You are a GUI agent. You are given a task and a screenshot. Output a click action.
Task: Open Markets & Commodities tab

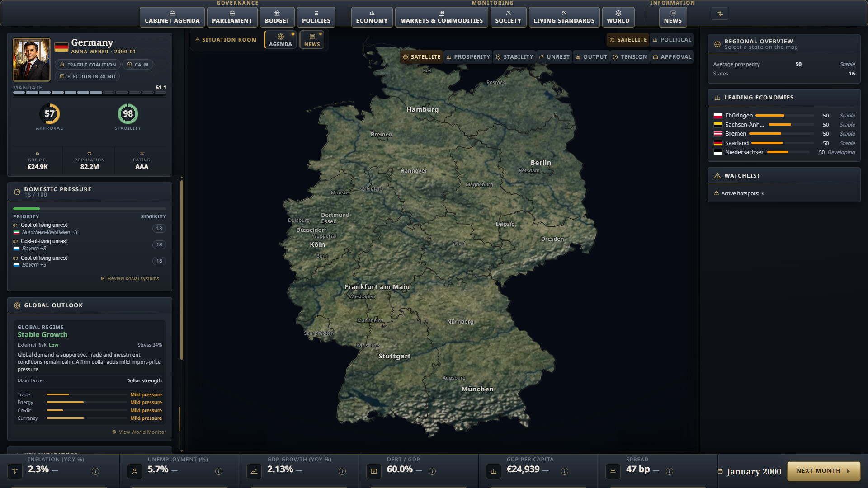441,17
